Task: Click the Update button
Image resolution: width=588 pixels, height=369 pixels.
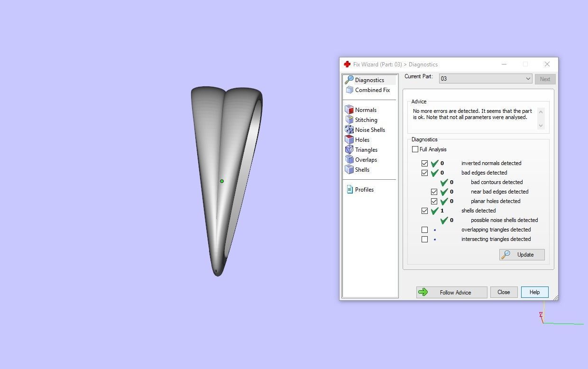Action: 522,255
